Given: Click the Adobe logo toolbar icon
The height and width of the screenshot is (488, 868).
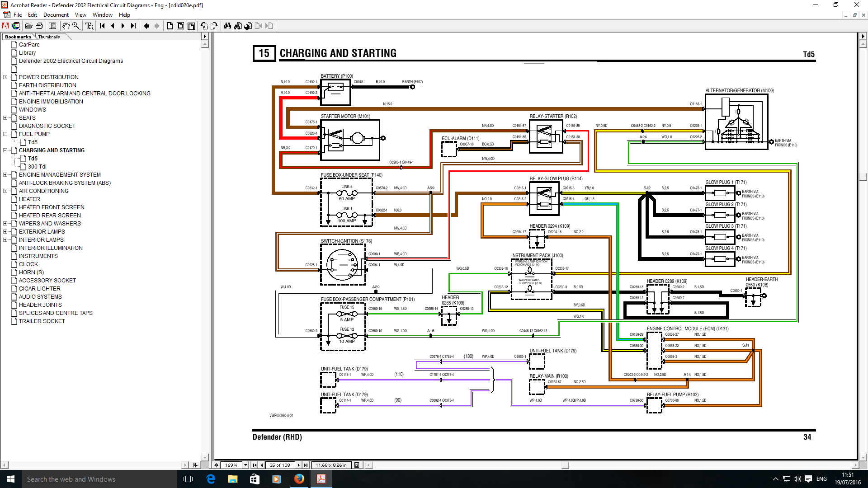Looking at the screenshot, I should (x=6, y=26).
